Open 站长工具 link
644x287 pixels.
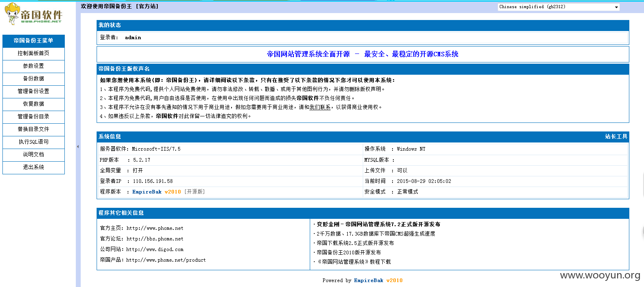[x=616, y=137]
